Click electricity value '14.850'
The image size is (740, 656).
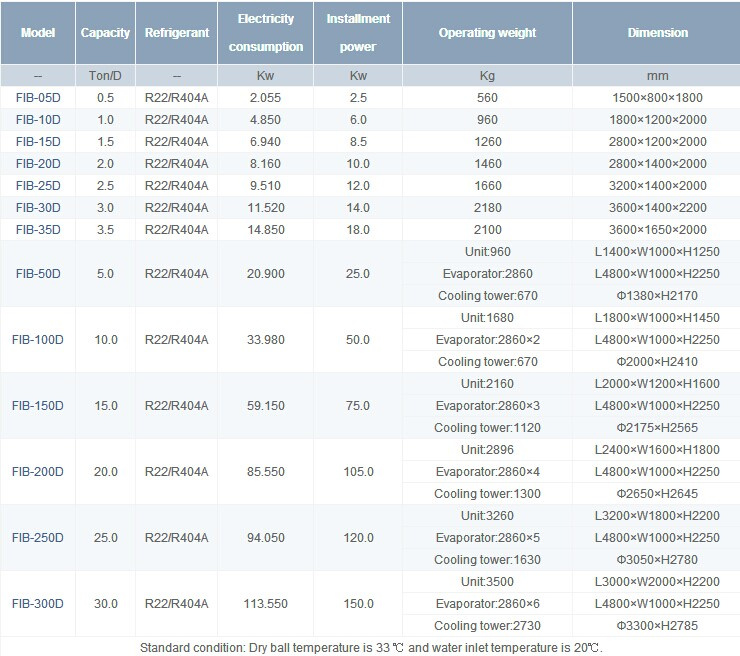pyautogui.click(x=266, y=230)
